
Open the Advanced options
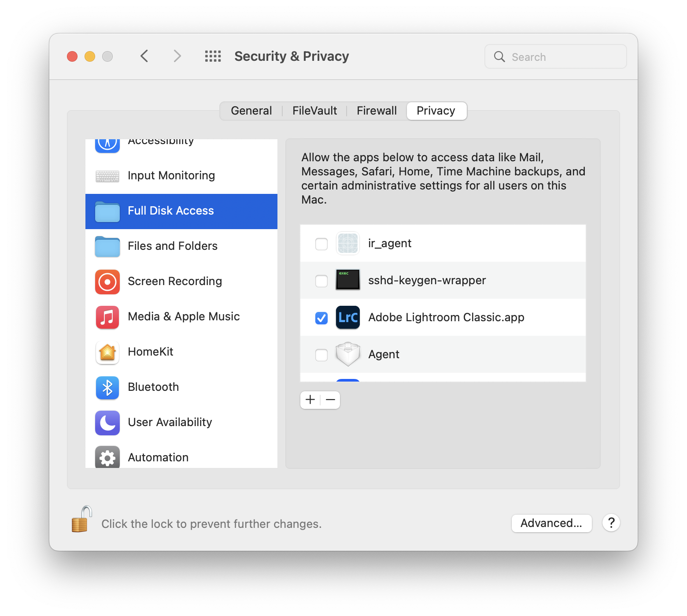[x=551, y=523]
